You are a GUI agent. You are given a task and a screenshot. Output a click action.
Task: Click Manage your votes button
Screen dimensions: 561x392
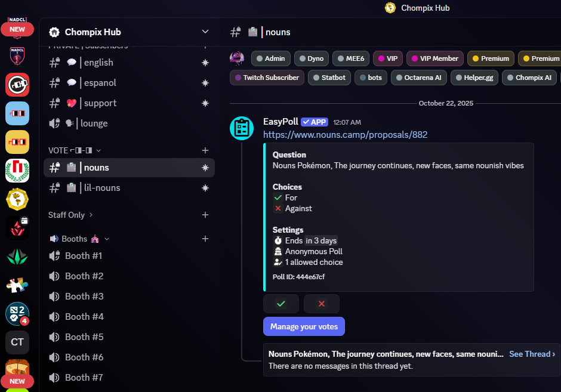pyautogui.click(x=304, y=326)
